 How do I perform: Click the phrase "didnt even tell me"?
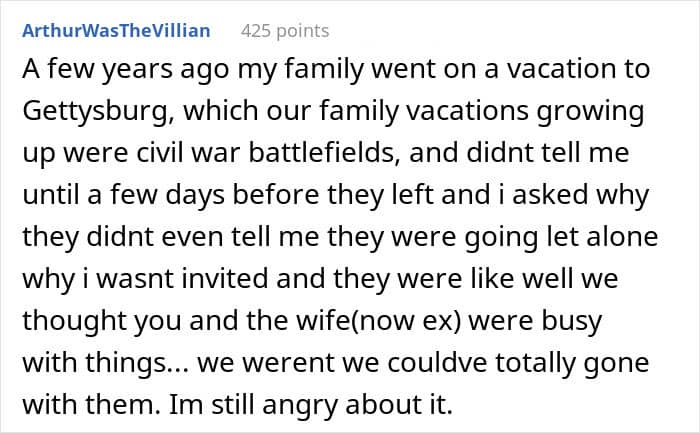coord(189,240)
